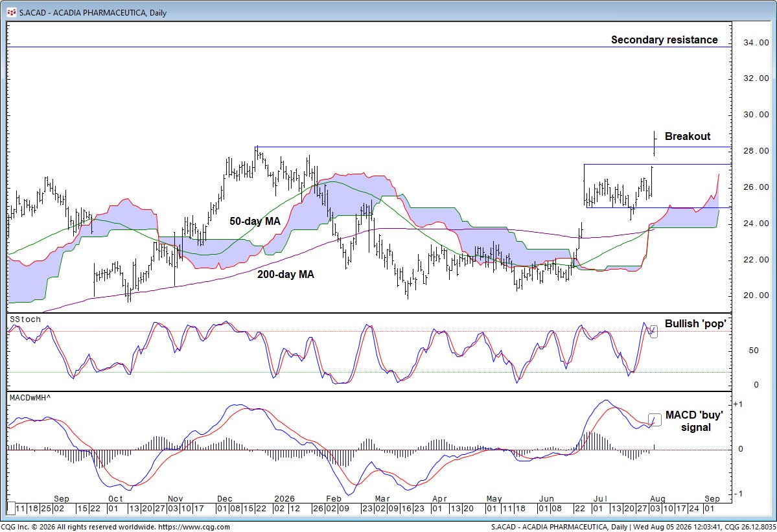Image resolution: width=777 pixels, height=532 pixels.
Task: Click the Feb month label on time axis
Action: tap(334, 499)
